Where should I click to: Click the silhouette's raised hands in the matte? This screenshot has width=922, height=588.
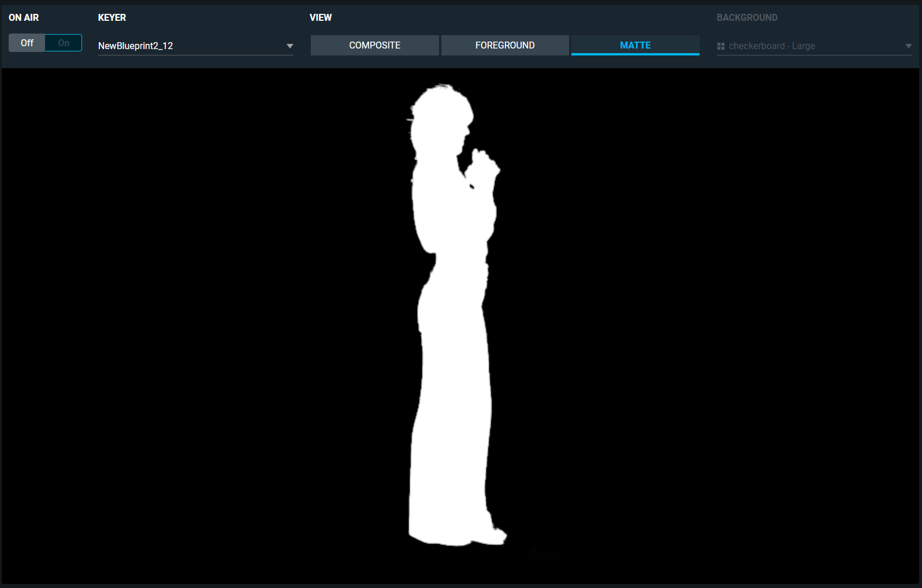(482, 165)
